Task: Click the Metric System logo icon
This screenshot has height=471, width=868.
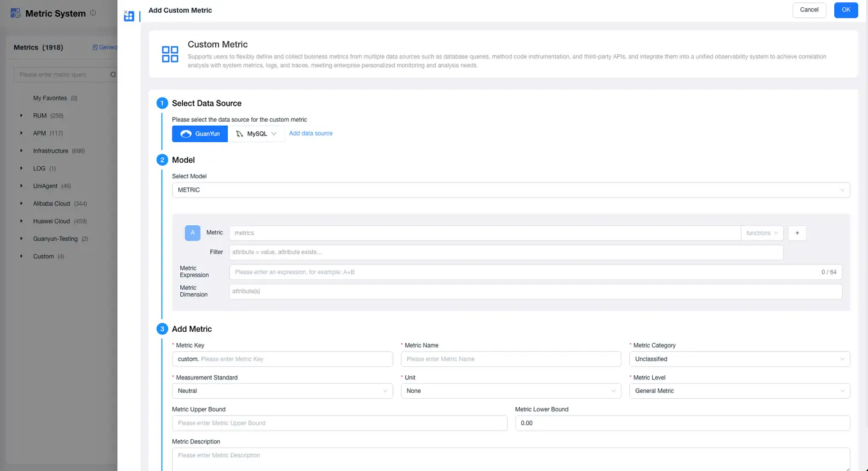Action: pos(16,13)
